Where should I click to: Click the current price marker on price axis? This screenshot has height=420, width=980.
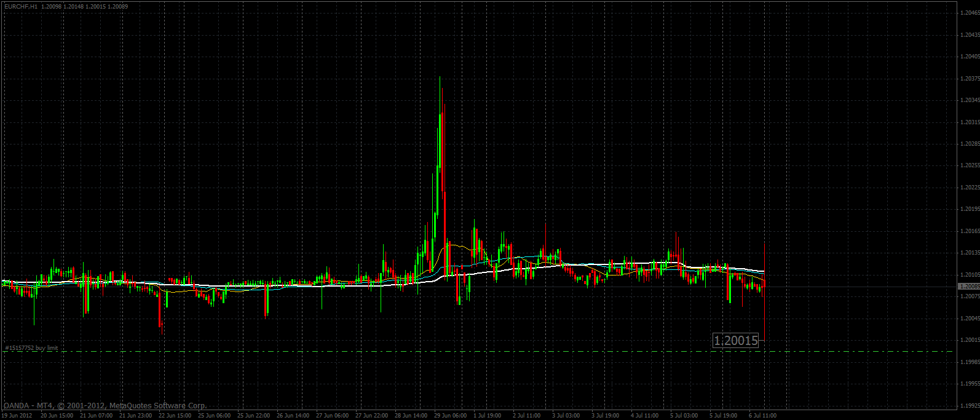pyautogui.click(x=968, y=287)
